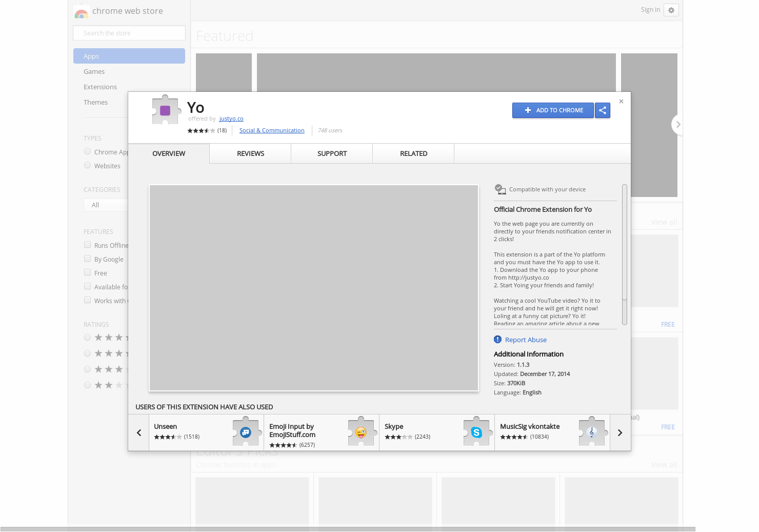The height and width of the screenshot is (532, 759).
Task: Click the MusicSig vkontakte extension icon
Action: tap(592, 432)
